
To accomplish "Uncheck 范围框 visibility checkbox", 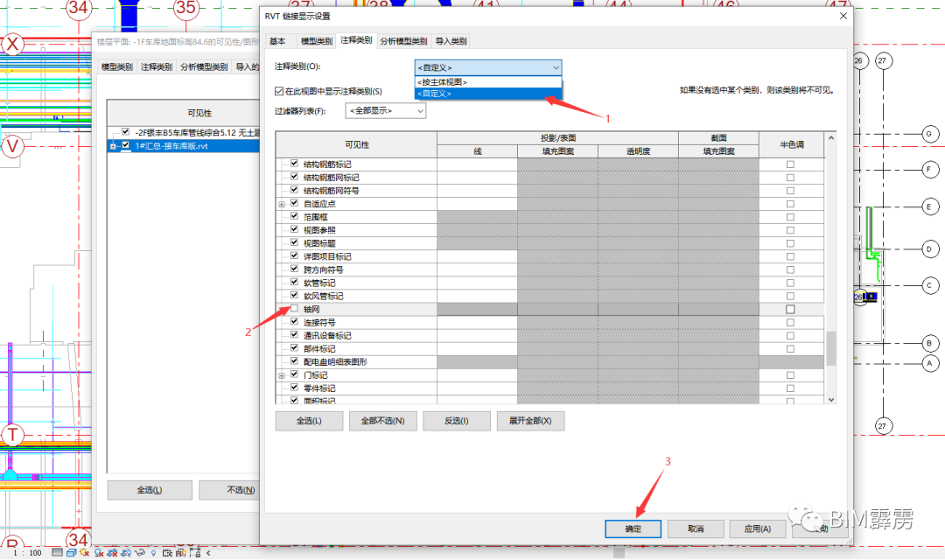I will tap(294, 216).
